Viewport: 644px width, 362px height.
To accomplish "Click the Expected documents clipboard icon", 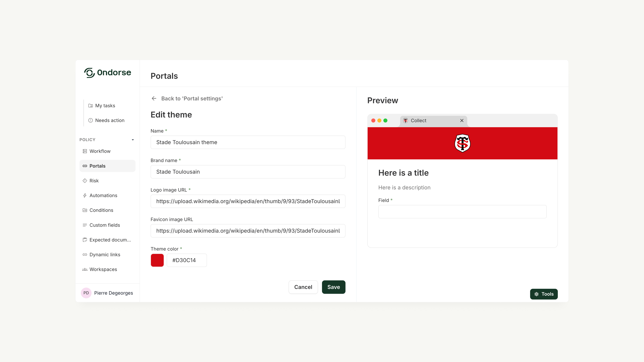I will point(85,240).
